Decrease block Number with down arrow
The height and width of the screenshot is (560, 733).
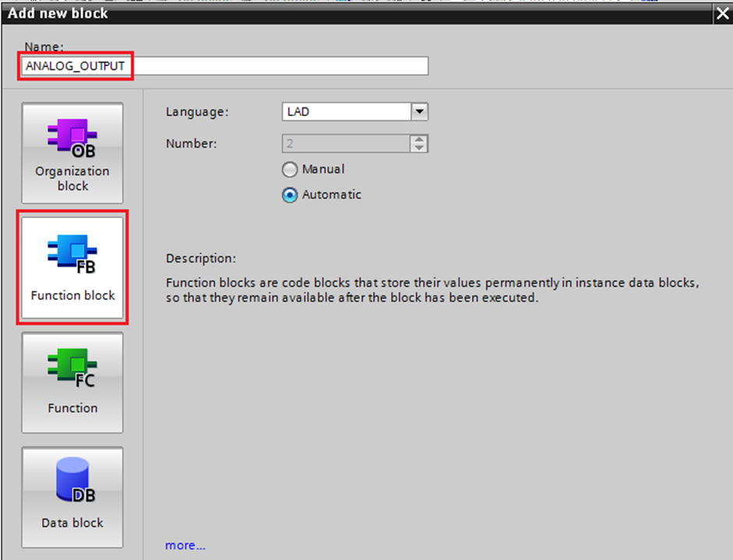coord(420,148)
